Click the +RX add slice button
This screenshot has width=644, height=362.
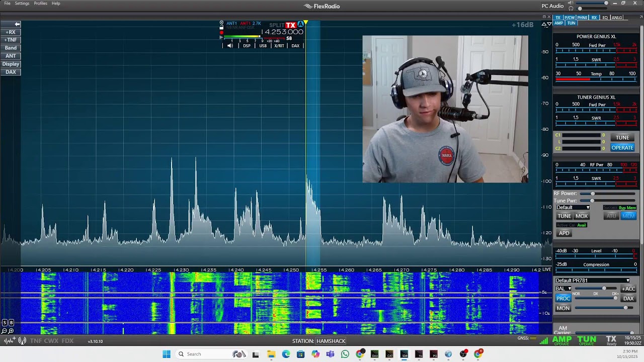pyautogui.click(x=11, y=32)
